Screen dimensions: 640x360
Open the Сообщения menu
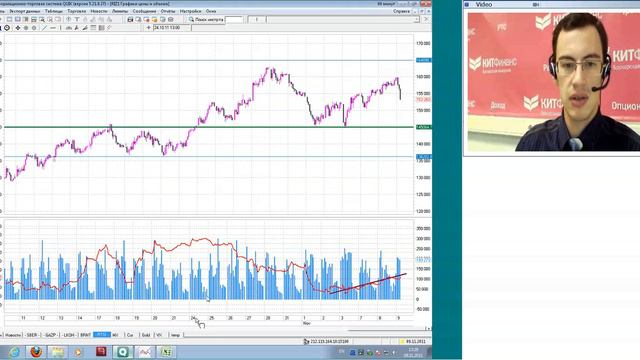[x=144, y=11]
